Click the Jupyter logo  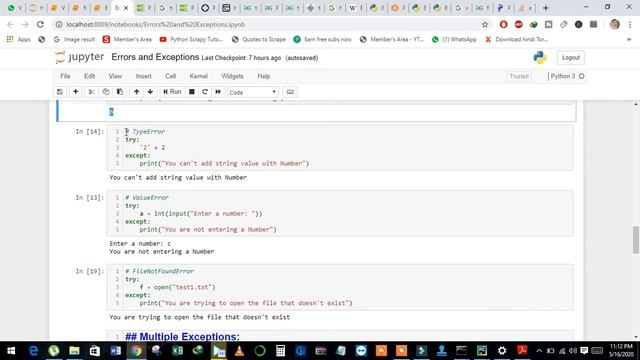80,57
